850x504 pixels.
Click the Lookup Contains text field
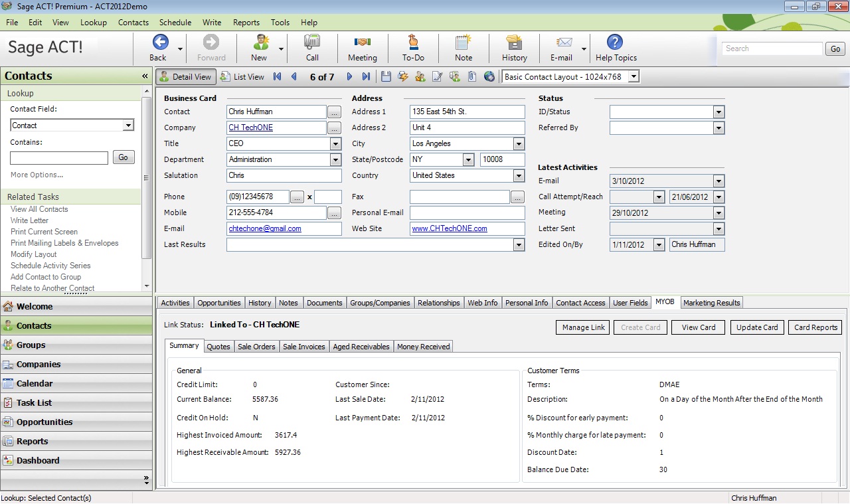point(59,158)
